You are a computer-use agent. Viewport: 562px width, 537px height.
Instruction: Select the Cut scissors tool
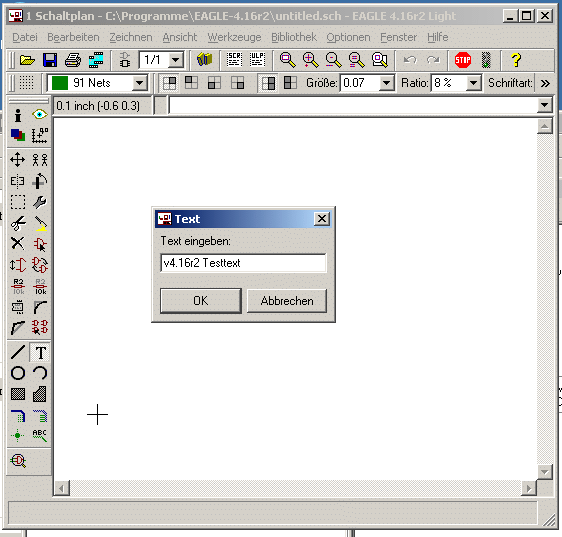pyautogui.click(x=18, y=223)
